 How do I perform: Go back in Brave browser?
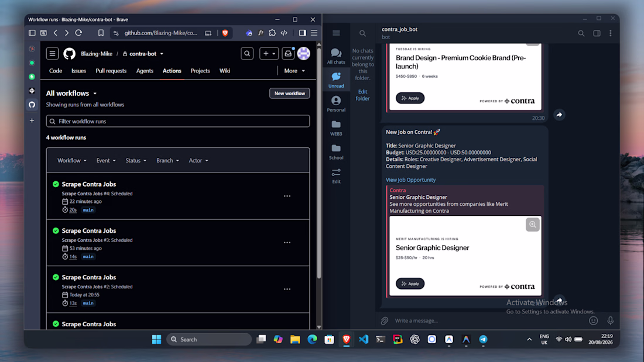(x=56, y=33)
